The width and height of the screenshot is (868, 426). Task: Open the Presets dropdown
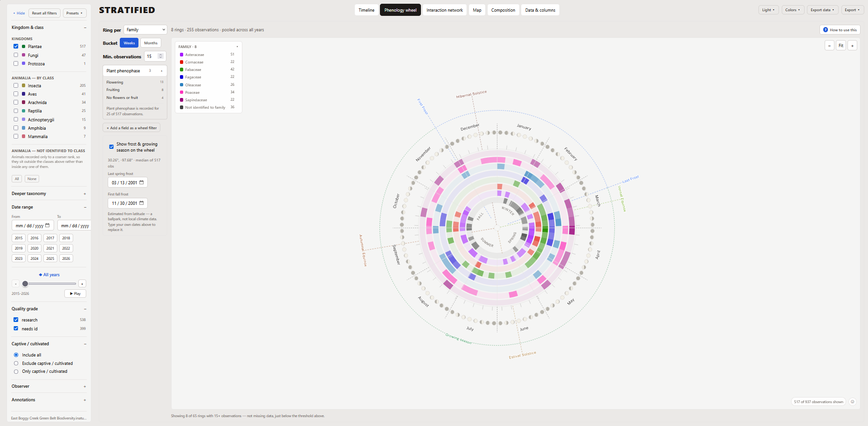click(x=75, y=13)
